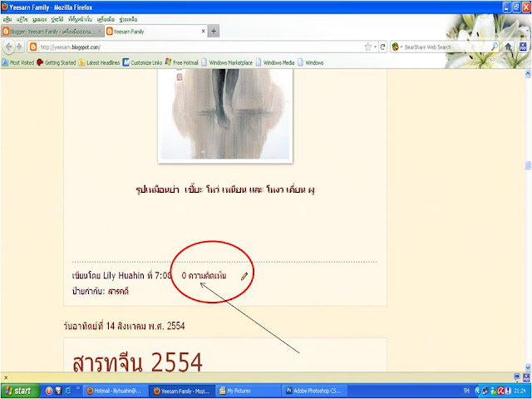Image resolution: width=532 pixels, height=399 pixels.
Task: Open the third menu (View) in menu bar
Action: 39,19
